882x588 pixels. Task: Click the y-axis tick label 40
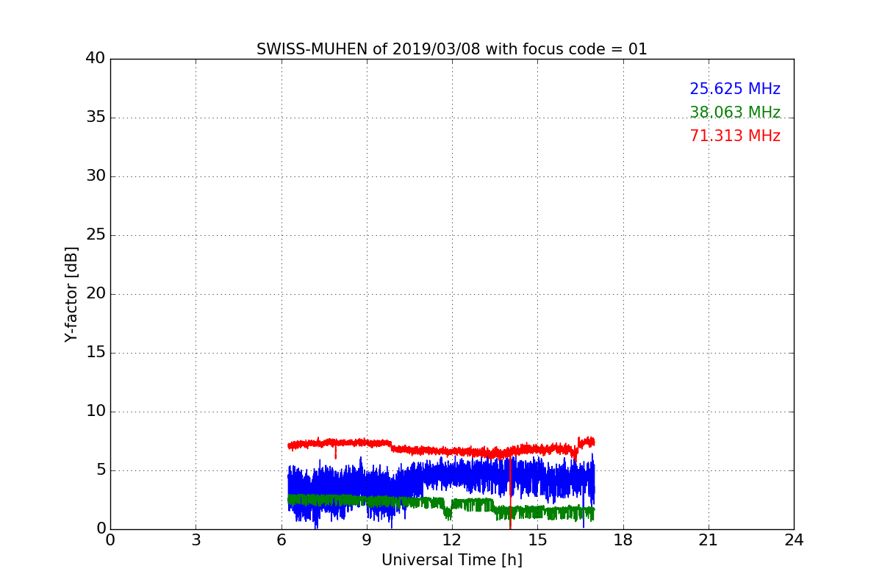click(95, 59)
